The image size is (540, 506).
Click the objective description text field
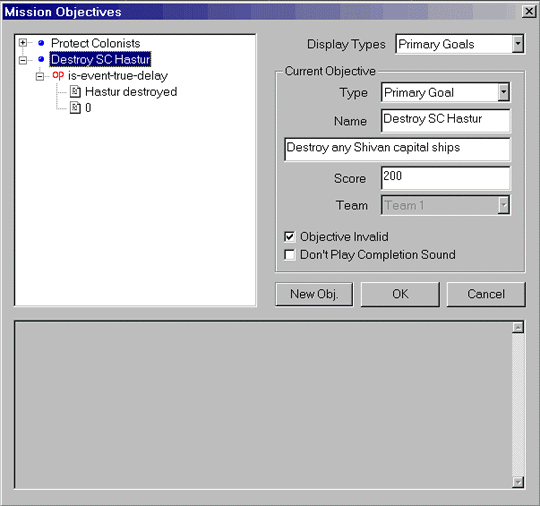[x=397, y=149]
